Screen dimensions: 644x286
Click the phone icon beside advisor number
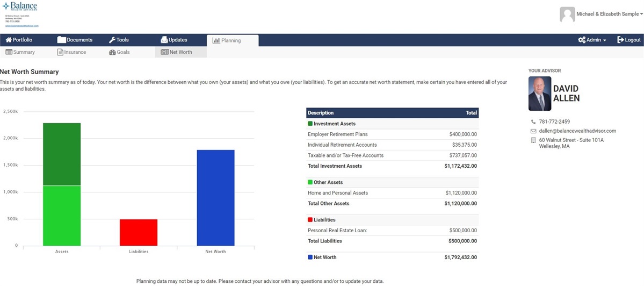(x=533, y=121)
